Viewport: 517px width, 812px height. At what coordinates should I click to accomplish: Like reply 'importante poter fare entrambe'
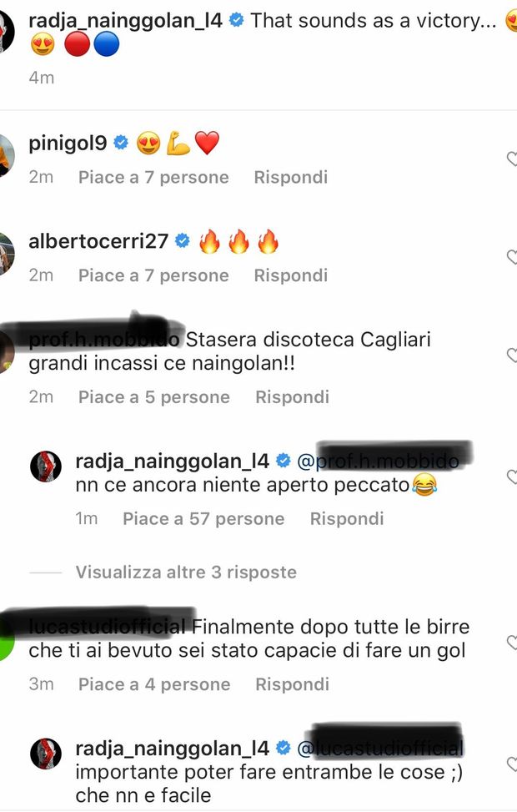(x=512, y=764)
